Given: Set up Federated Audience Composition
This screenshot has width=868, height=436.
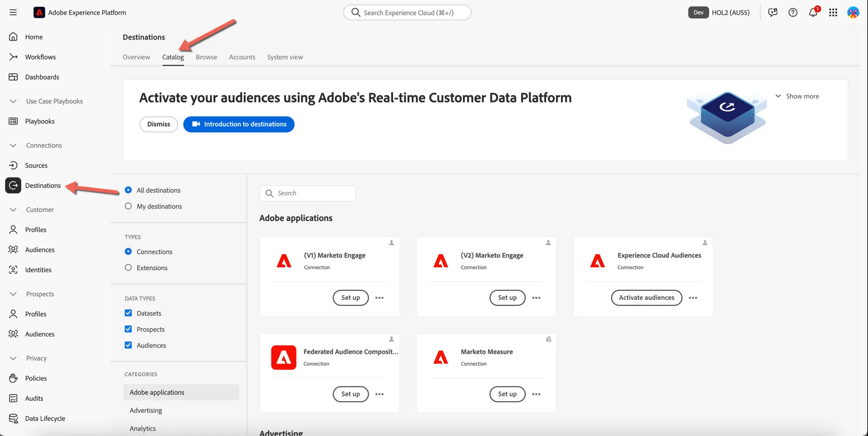Looking at the screenshot, I should [x=350, y=394].
